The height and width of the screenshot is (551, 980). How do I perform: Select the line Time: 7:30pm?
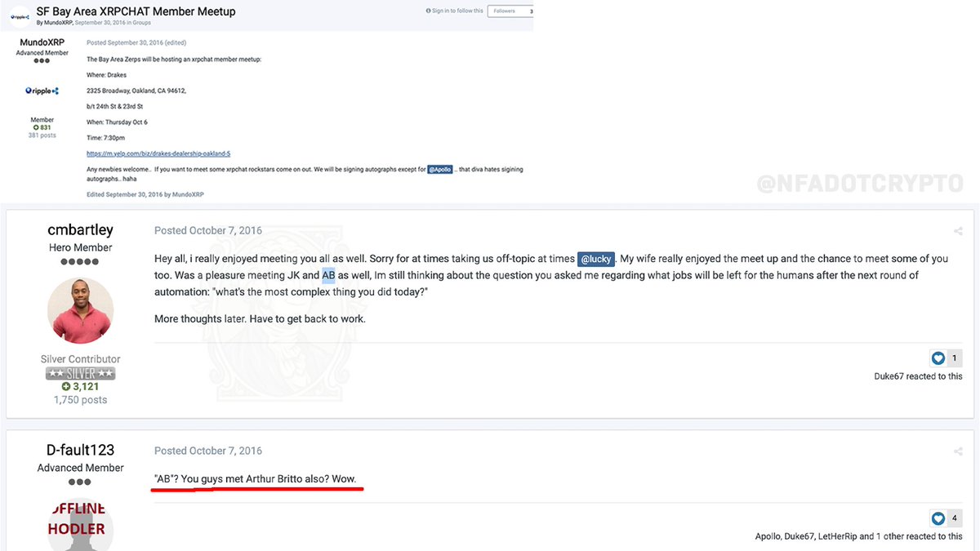point(106,138)
